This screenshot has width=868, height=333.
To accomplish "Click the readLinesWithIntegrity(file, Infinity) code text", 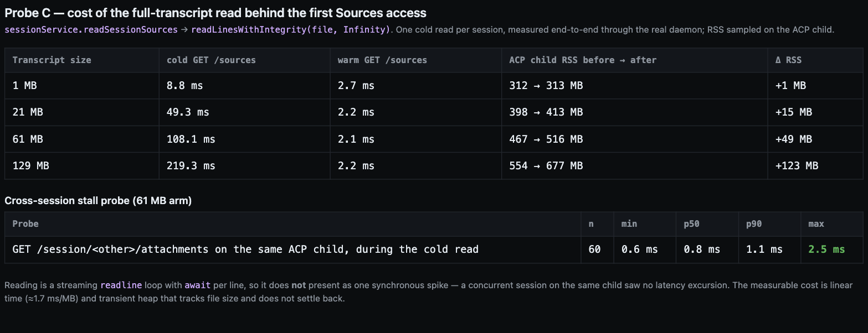I will tap(291, 30).
